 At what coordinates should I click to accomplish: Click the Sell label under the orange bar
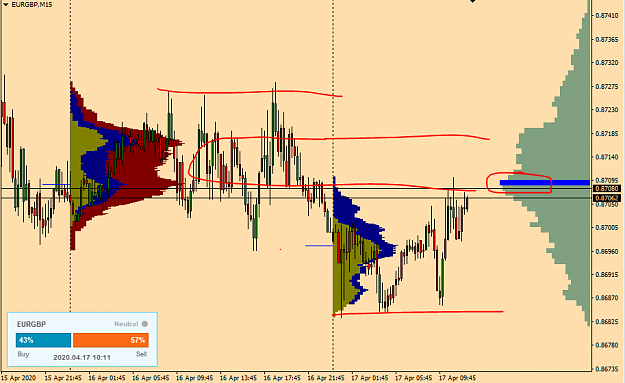pyautogui.click(x=142, y=354)
